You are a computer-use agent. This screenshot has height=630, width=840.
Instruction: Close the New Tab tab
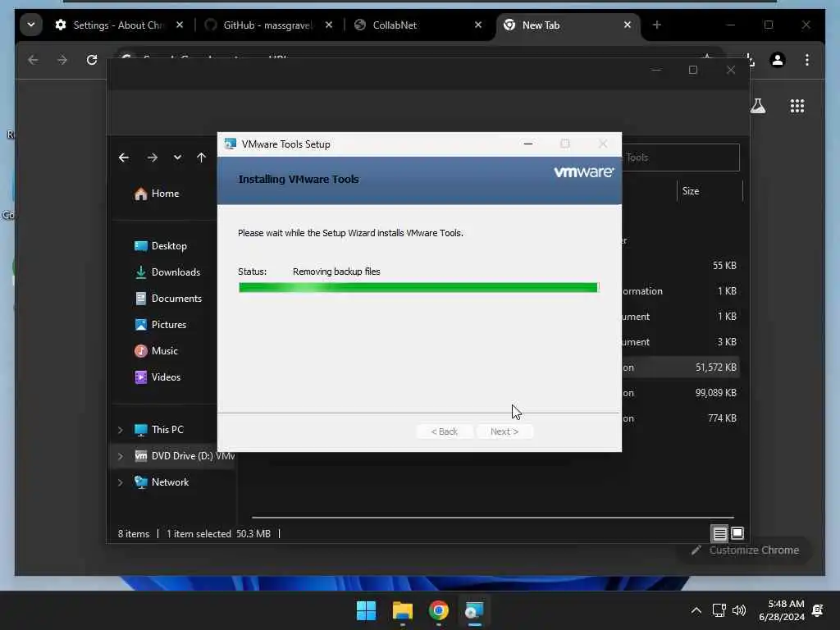tap(628, 25)
